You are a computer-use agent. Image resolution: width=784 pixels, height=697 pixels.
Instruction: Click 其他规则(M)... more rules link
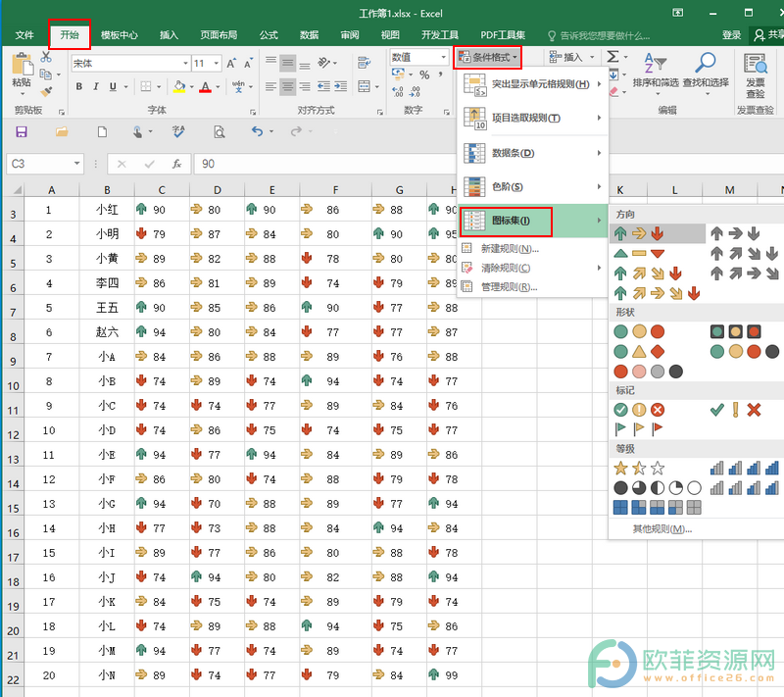(662, 529)
